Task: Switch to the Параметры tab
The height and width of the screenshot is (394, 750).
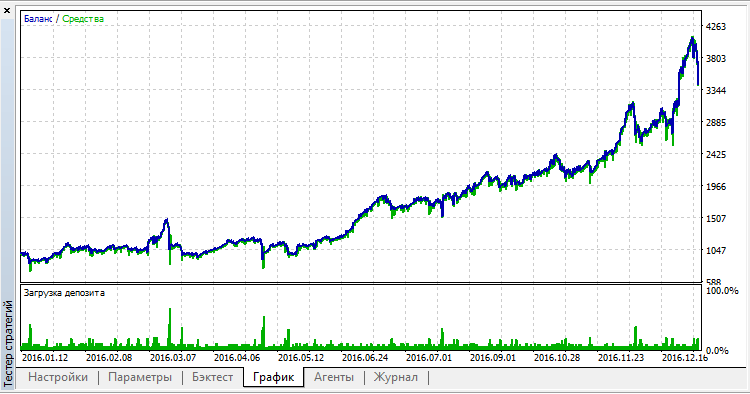Action: [140, 377]
